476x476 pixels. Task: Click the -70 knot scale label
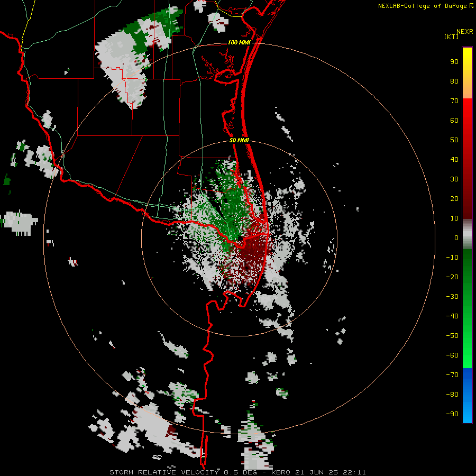point(452,375)
